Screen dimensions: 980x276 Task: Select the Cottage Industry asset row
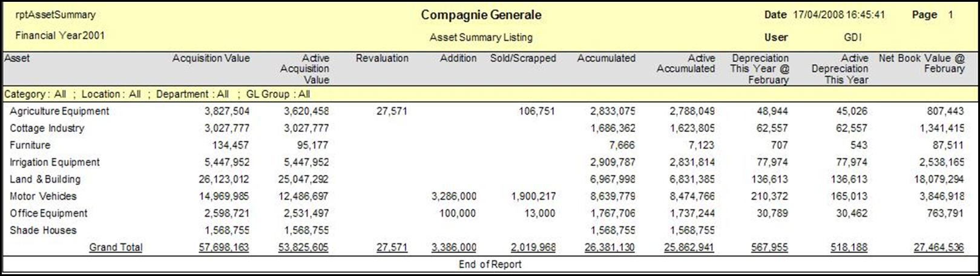(47, 128)
